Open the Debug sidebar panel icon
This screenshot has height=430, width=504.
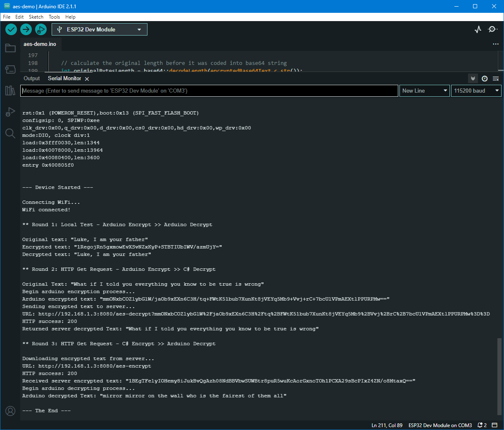[10, 112]
